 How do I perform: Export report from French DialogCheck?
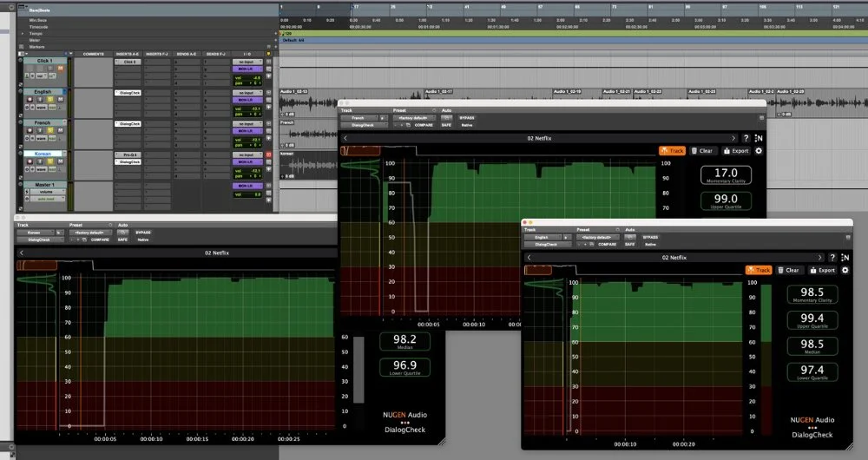pyautogui.click(x=736, y=150)
